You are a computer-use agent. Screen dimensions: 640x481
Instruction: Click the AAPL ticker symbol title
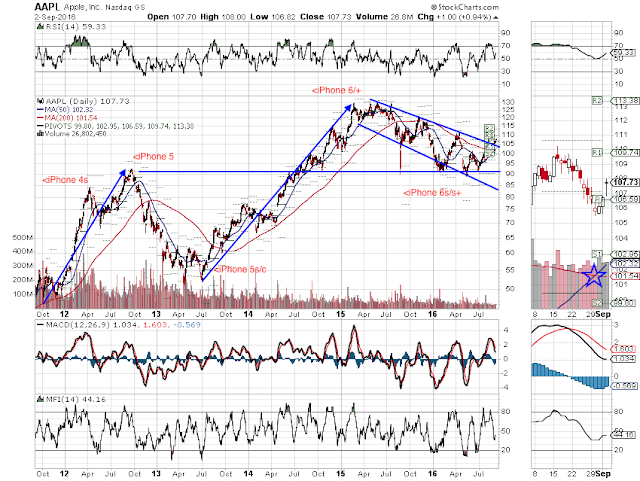pyautogui.click(x=47, y=7)
